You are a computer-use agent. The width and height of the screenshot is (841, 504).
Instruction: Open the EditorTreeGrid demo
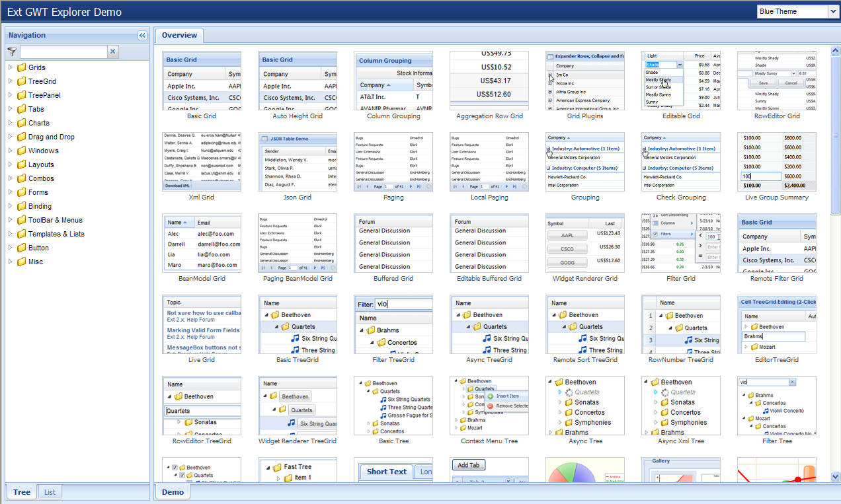point(777,324)
